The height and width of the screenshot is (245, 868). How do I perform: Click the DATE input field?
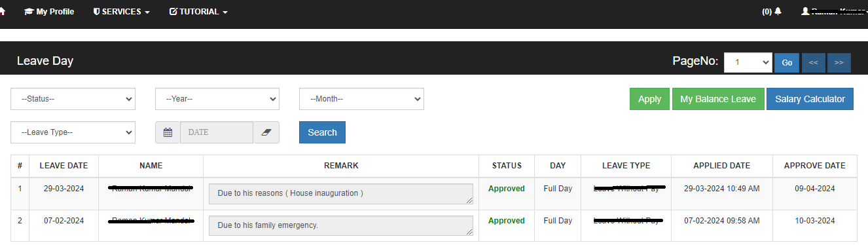(217, 132)
